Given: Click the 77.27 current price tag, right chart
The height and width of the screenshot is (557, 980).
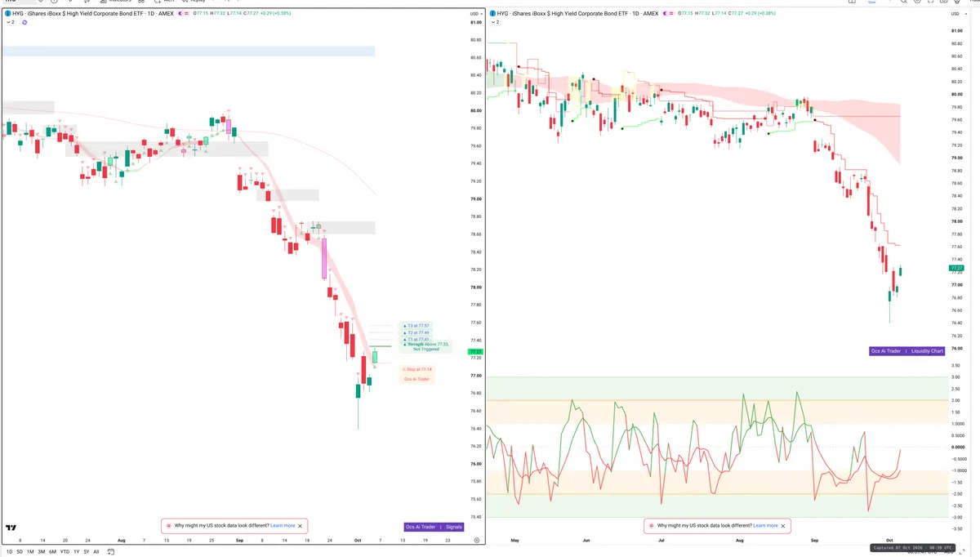Looking at the screenshot, I should 956,268.
